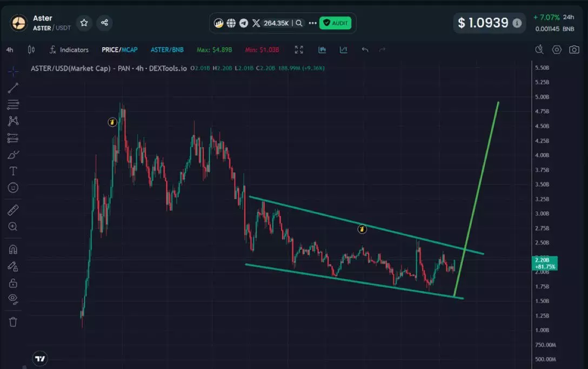Toggle lock all drawings icon

tap(13, 283)
